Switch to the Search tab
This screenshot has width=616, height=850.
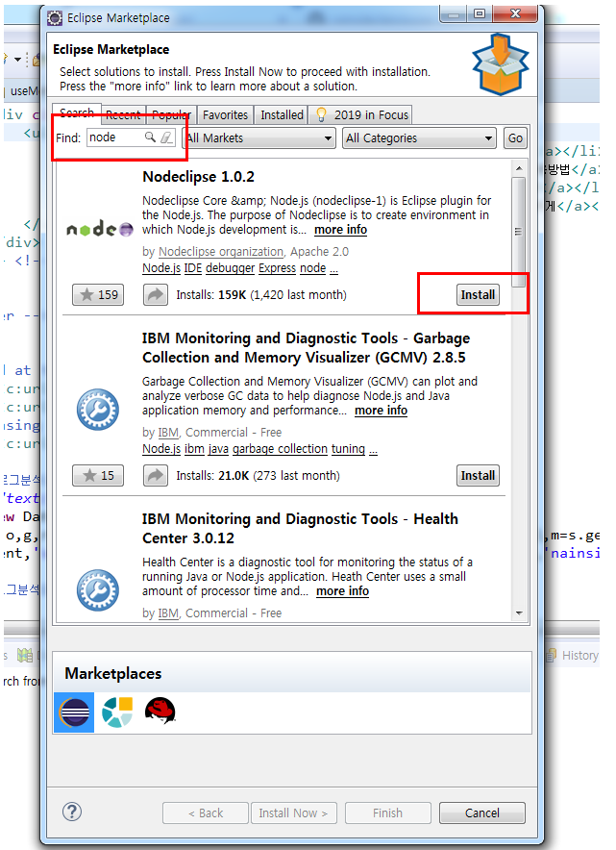click(77, 112)
